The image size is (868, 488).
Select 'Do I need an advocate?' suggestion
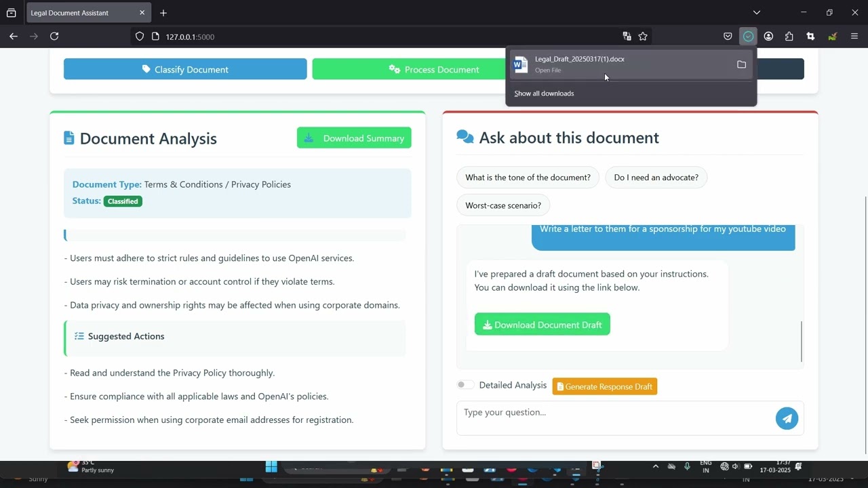pos(656,178)
